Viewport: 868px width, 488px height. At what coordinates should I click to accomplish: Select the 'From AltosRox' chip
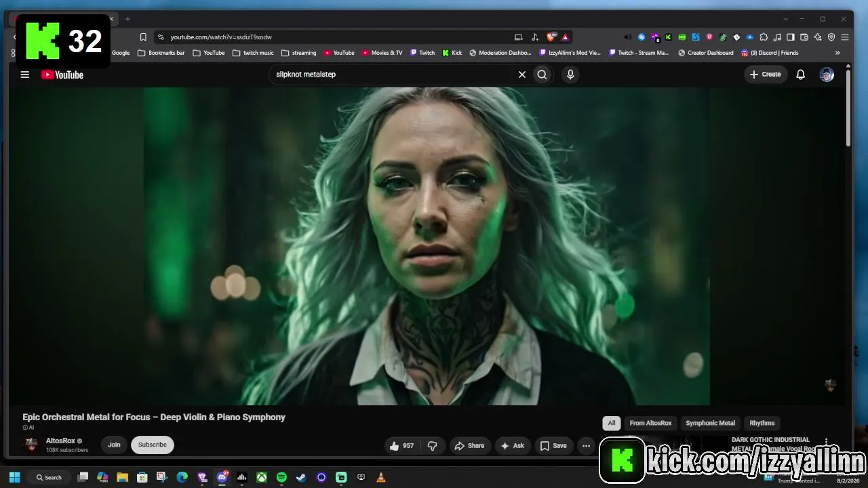650,423
